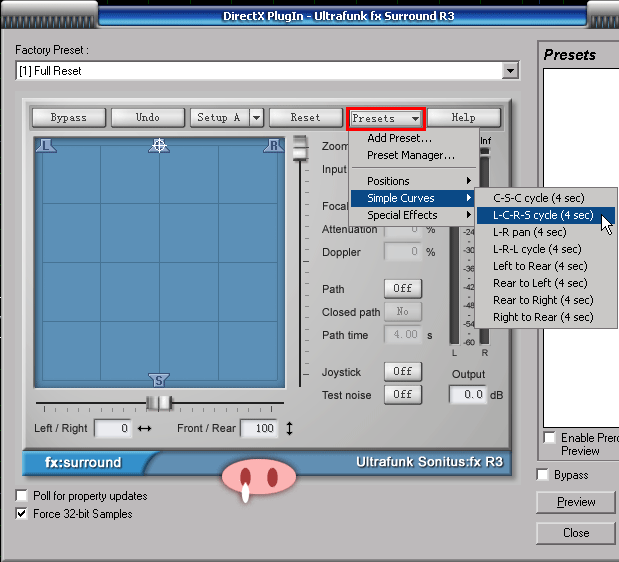This screenshot has height=562, width=619.
Task: Uncheck Force 32-bit Samples checkbox
Action: 21,514
